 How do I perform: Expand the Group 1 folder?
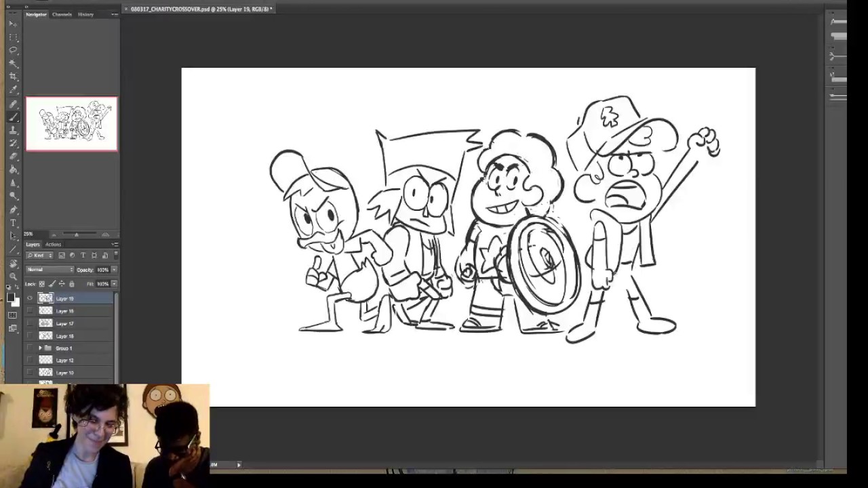click(x=40, y=348)
